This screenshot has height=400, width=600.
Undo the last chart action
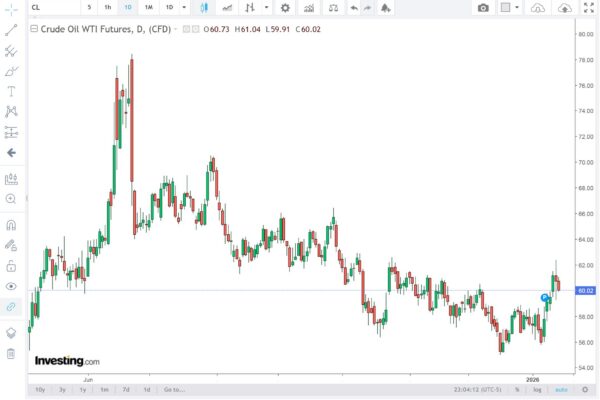point(354,8)
